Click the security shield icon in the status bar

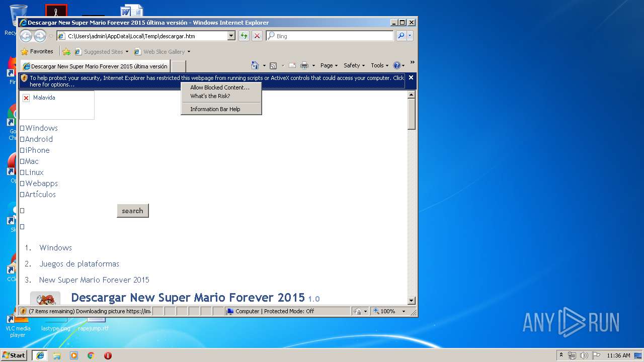pos(23,311)
